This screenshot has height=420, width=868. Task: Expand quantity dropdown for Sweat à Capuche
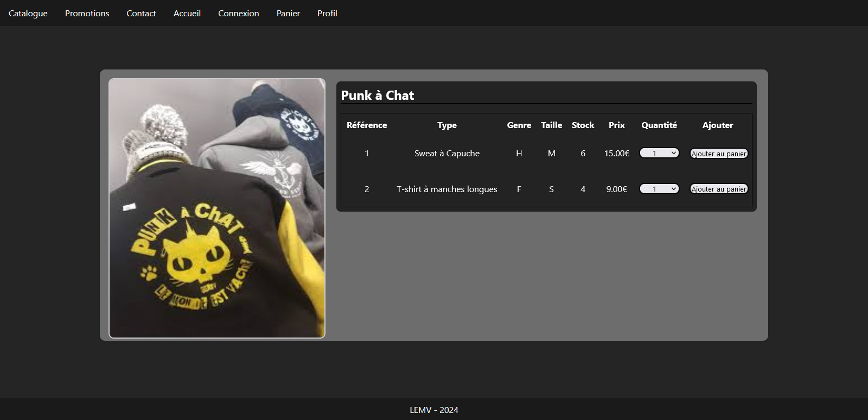[x=659, y=153]
